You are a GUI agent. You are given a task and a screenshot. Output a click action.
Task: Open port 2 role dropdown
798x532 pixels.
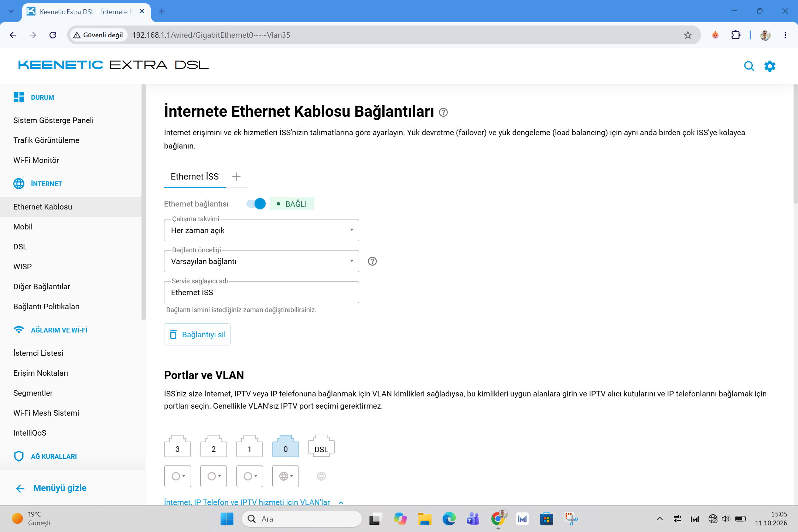[214, 476]
